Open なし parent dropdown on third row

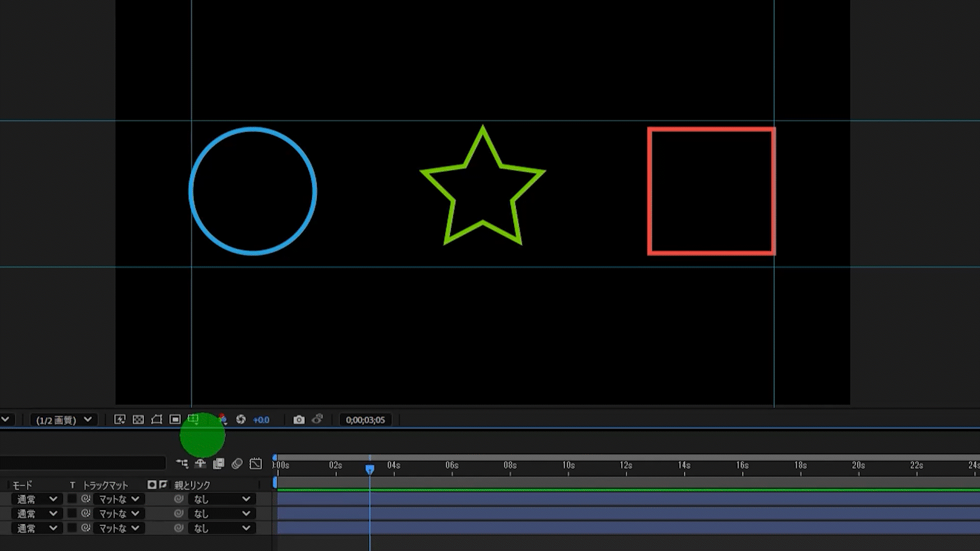222,528
